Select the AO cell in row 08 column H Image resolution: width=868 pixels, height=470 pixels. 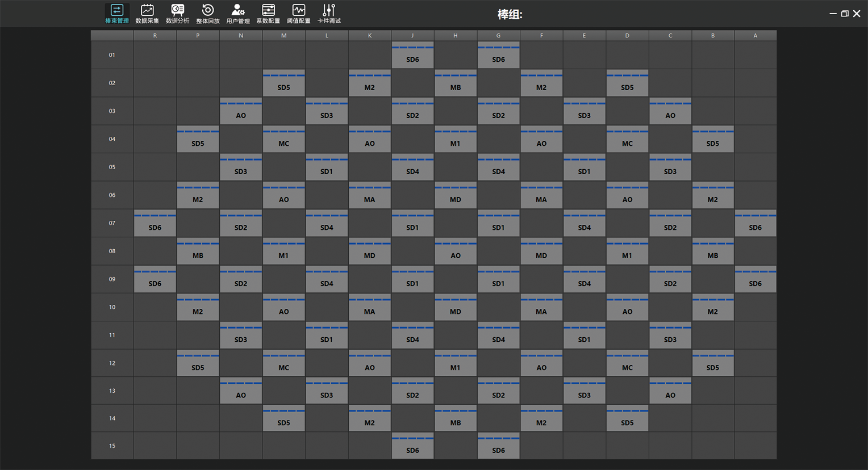click(456, 251)
